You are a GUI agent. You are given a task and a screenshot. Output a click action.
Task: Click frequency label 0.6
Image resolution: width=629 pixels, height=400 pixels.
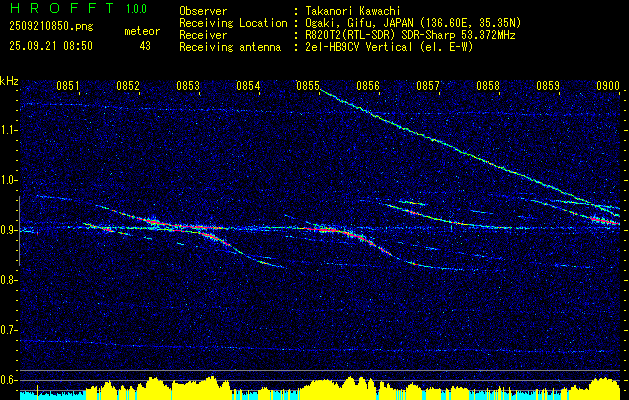point(8,380)
